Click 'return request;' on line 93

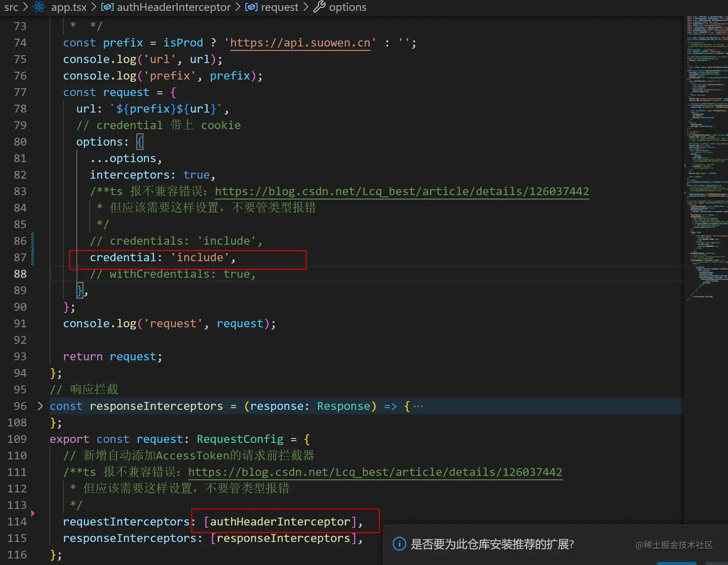113,356
